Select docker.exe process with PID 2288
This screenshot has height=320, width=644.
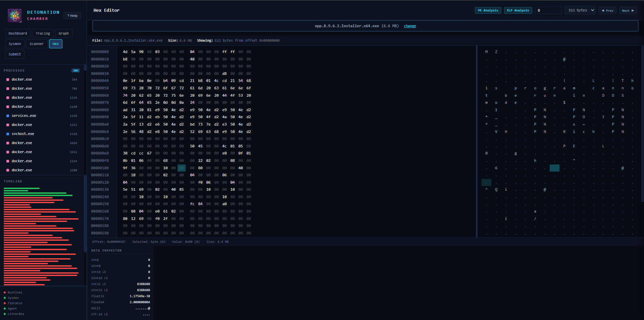[x=42, y=170]
